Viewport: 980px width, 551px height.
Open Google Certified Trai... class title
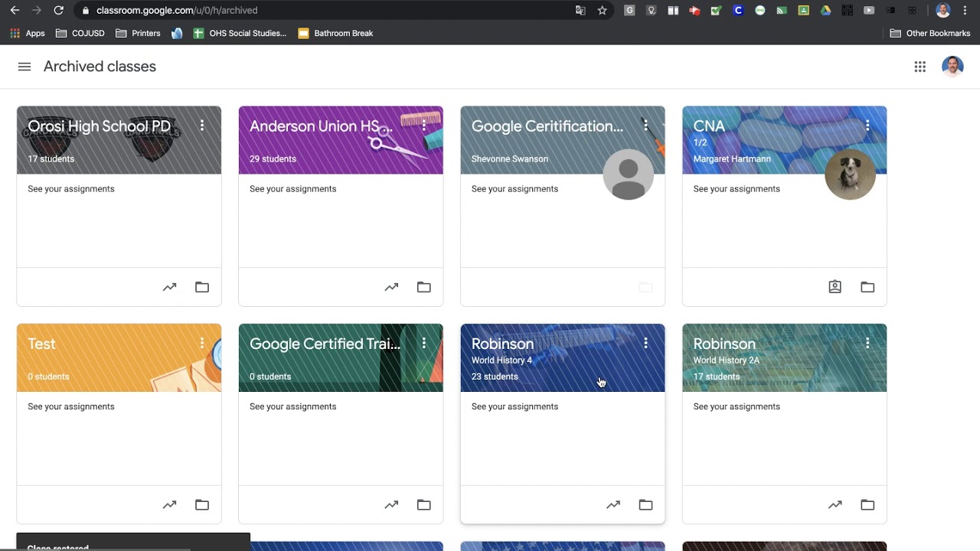[325, 344]
